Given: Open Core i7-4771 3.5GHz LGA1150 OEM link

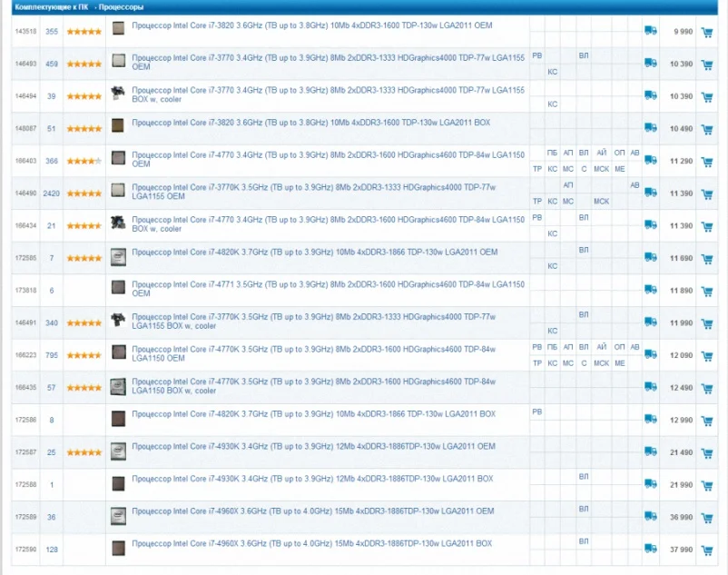Looking at the screenshot, I should (x=329, y=289).
